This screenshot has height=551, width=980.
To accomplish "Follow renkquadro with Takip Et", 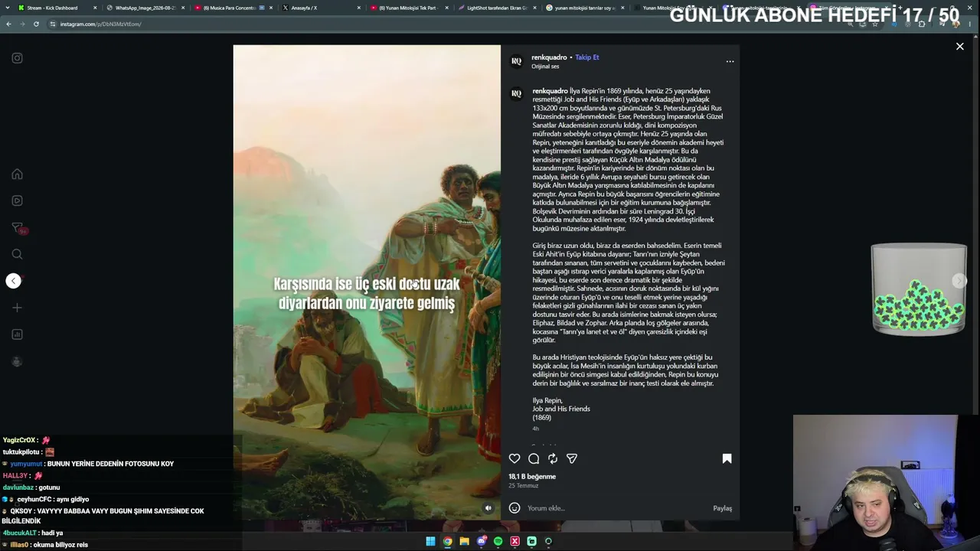I will [587, 57].
